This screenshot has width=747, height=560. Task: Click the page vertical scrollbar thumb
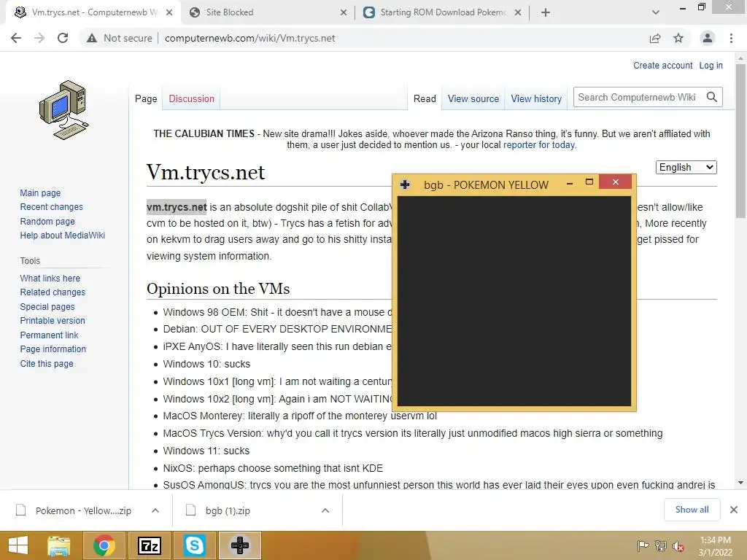tap(740, 141)
